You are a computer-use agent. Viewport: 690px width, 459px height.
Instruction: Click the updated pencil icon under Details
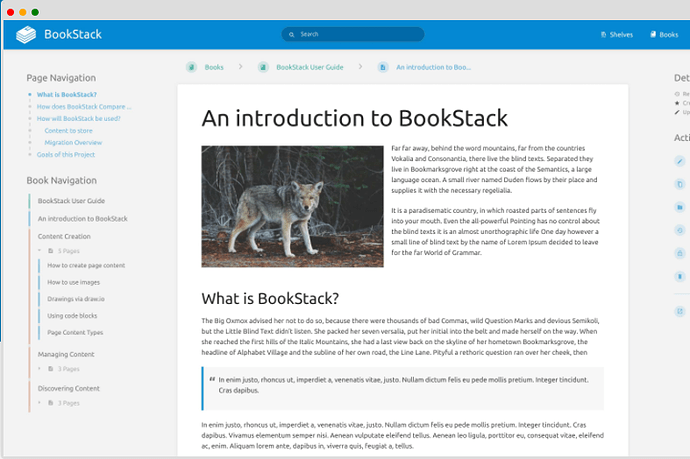[677, 112]
